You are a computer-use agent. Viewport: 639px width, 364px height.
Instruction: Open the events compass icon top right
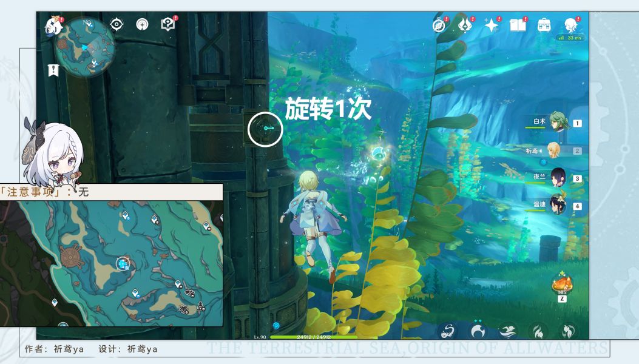coord(439,25)
